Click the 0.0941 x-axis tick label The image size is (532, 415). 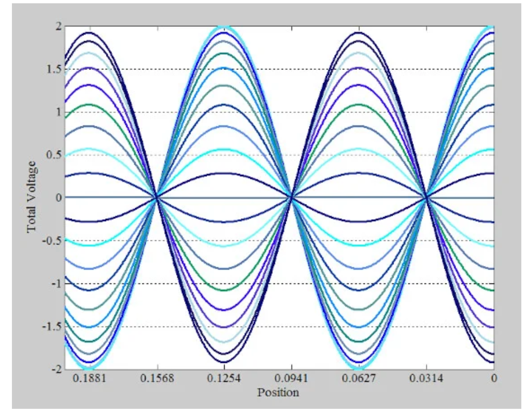point(292,378)
